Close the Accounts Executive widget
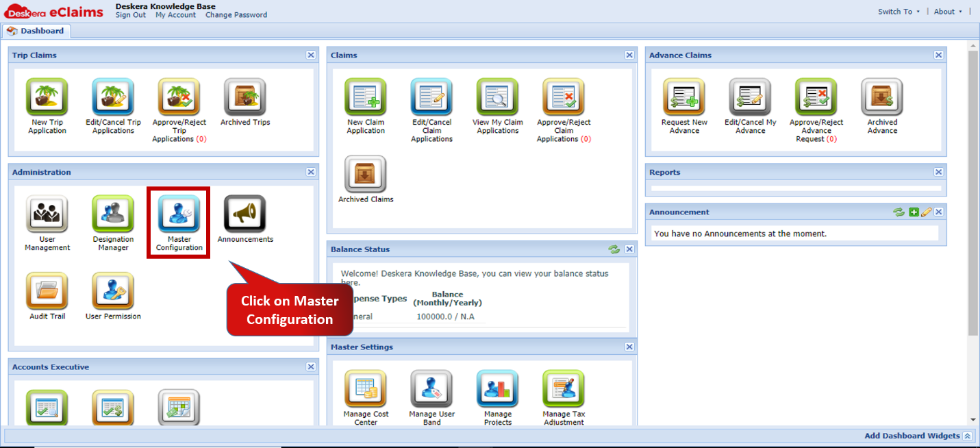 tap(311, 367)
